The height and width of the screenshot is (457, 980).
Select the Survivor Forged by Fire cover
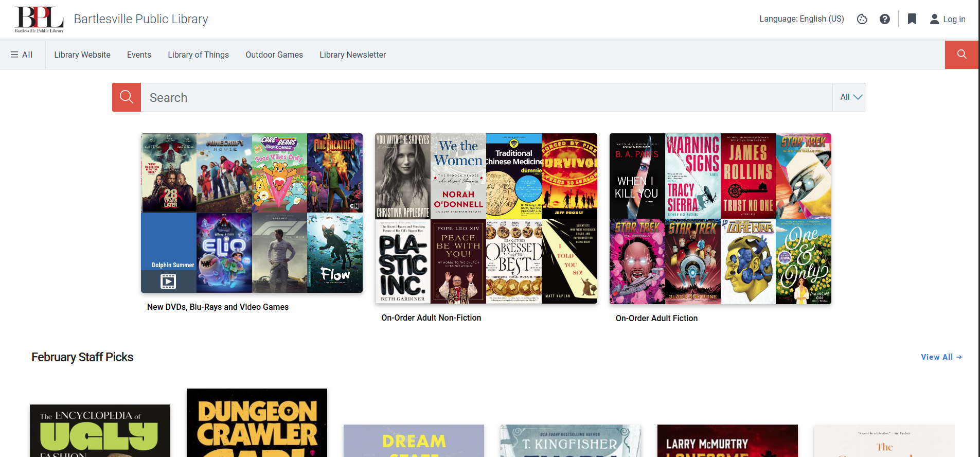569,176
